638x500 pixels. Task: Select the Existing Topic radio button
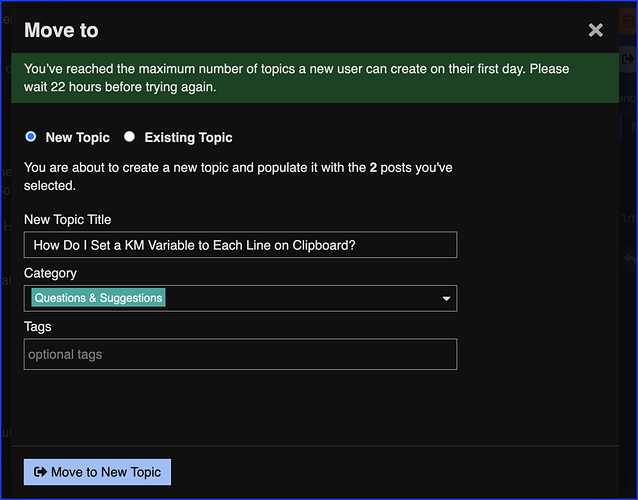click(x=129, y=137)
